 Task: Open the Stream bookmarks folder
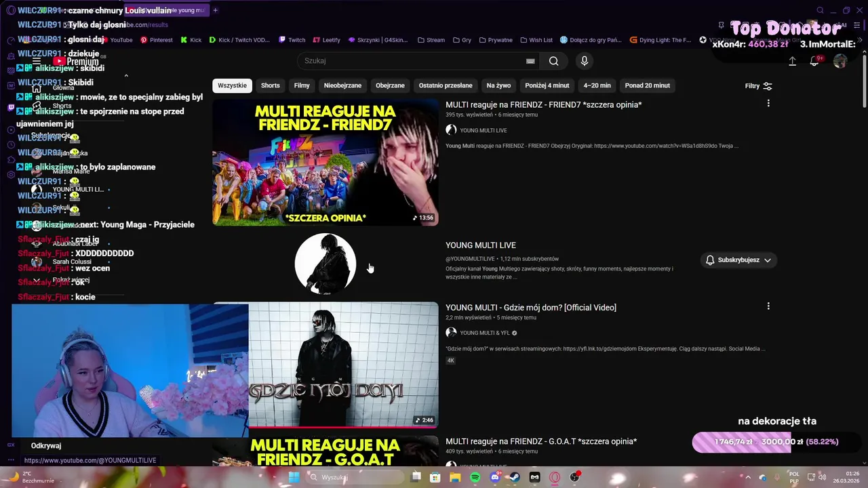431,40
